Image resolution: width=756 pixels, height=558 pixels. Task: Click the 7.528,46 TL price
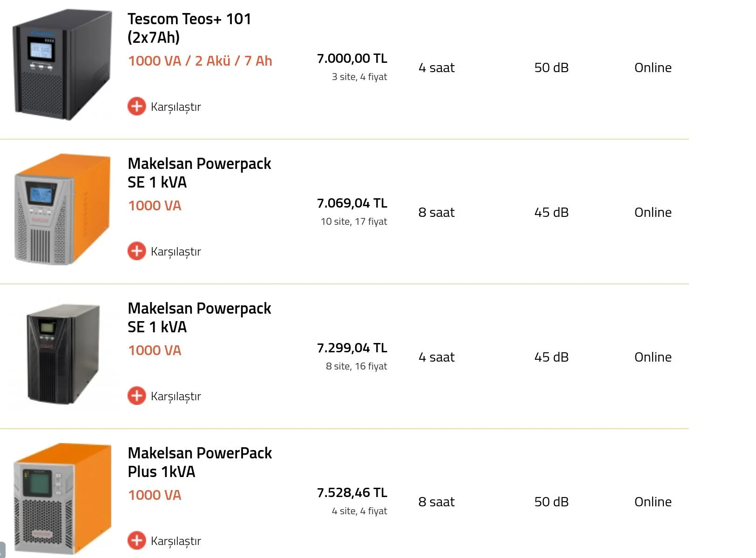352,493
